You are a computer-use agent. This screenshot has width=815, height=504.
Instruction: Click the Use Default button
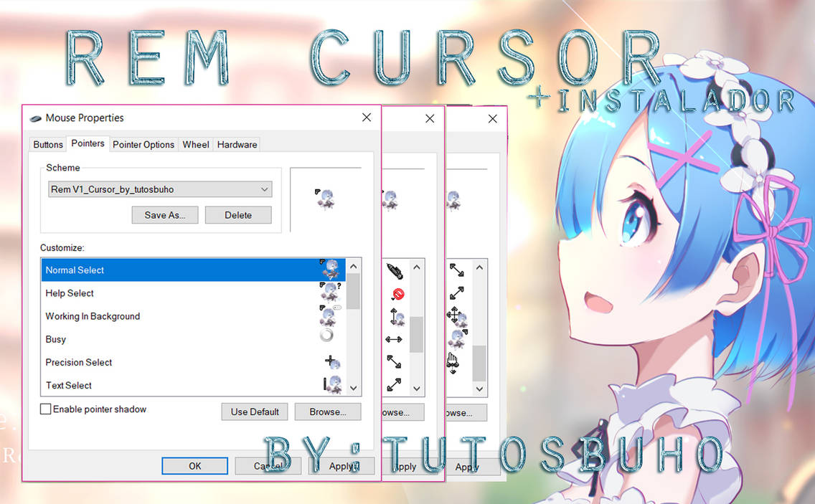[x=255, y=412]
